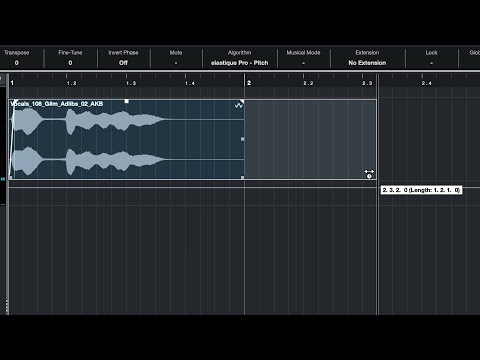Click ruler position 1.3
The image size is (480, 360).
tap(131, 83)
